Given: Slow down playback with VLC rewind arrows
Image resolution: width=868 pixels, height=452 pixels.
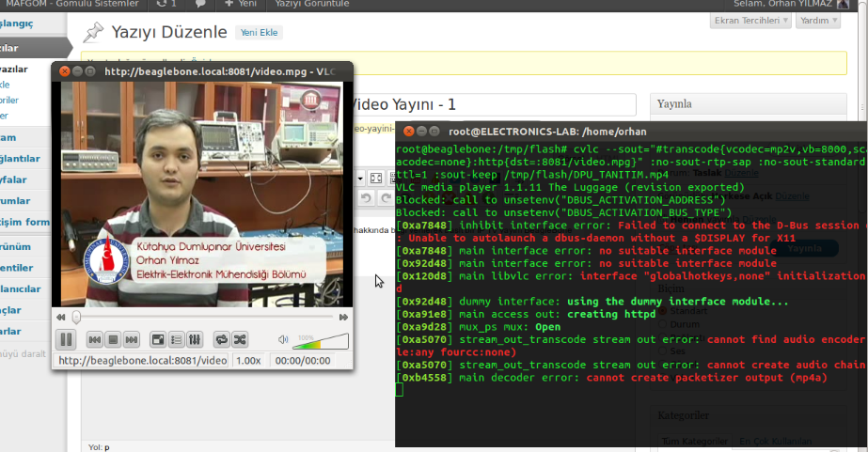Looking at the screenshot, I should (61, 317).
